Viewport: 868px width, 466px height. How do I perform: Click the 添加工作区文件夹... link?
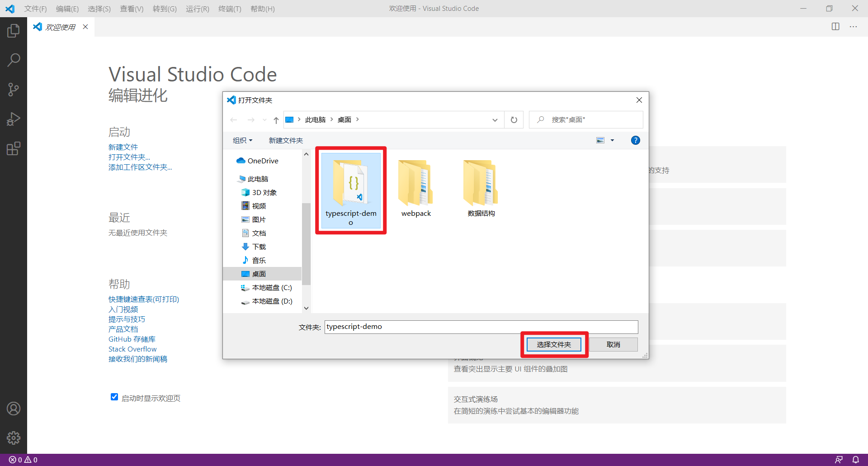pyautogui.click(x=140, y=167)
